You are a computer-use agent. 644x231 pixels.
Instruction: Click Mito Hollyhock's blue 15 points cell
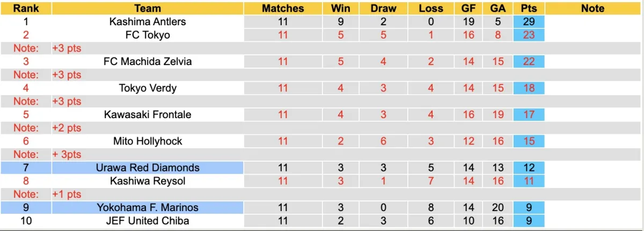[x=529, y=141]
